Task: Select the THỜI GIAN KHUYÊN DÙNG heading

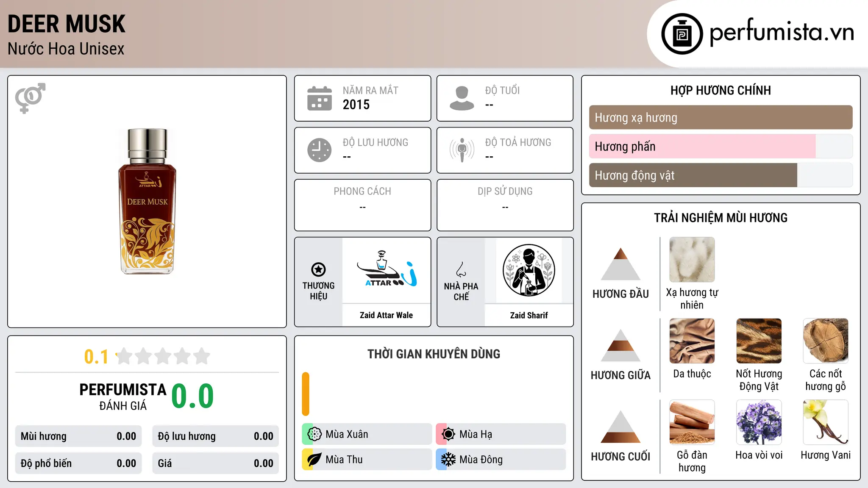Action: point(434,354)
